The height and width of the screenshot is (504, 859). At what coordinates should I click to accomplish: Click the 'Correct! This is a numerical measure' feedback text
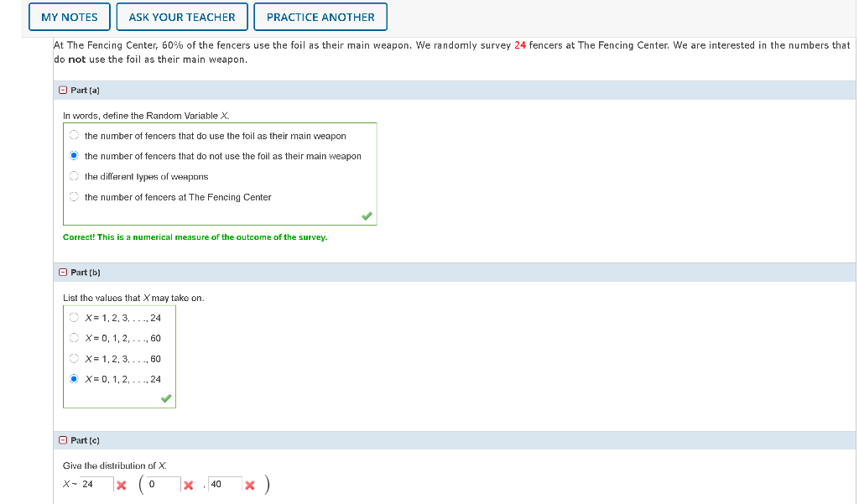[x=195, y=237]
